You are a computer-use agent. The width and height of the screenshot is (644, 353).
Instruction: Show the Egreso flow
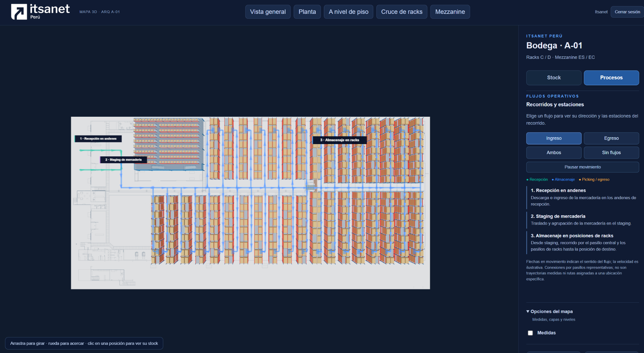click(611, 138)
